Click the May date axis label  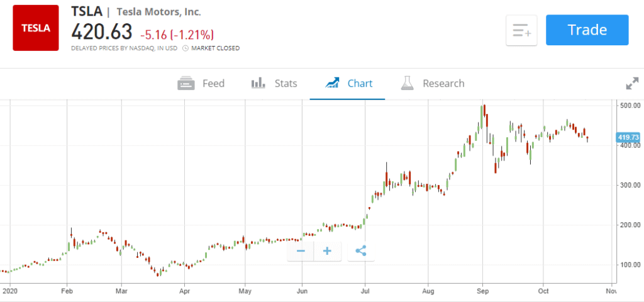(245, 291)
